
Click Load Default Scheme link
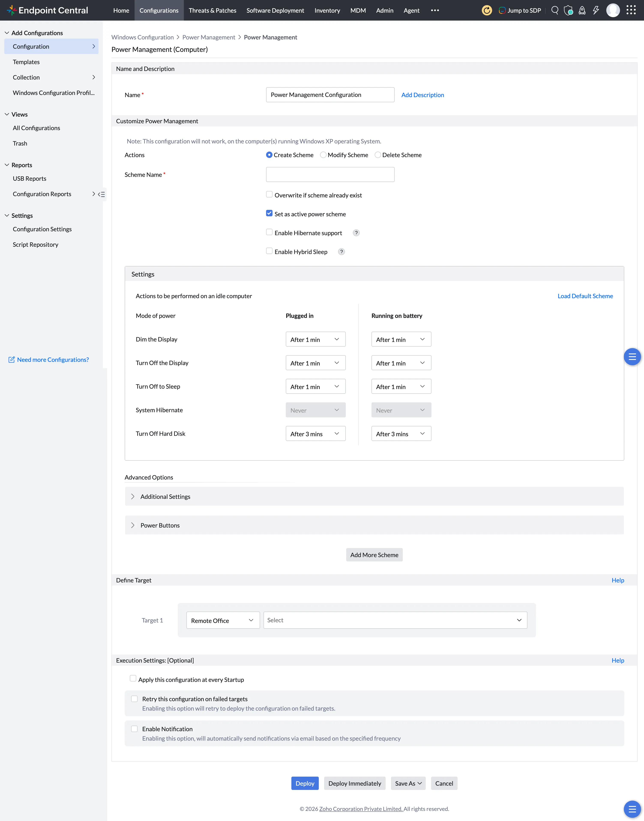click(585, 296)
